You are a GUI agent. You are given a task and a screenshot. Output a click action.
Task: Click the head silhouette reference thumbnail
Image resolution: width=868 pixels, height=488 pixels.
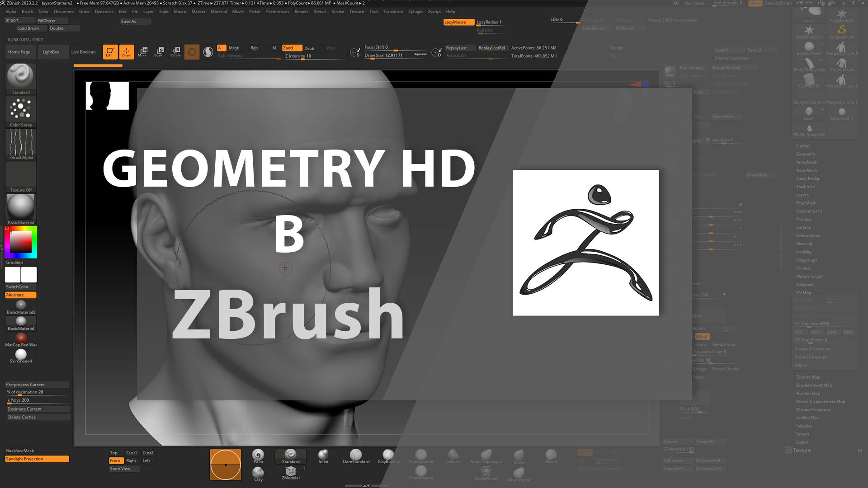coord(107,96)
